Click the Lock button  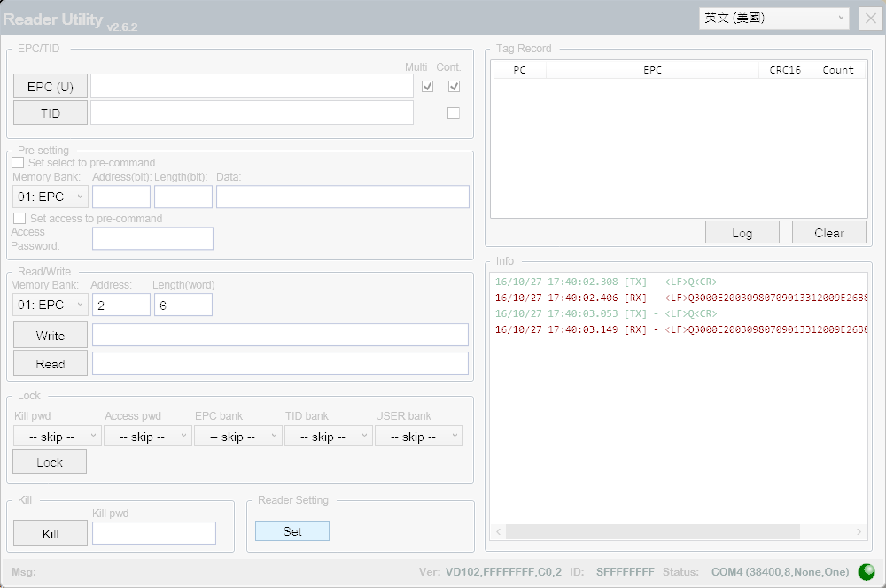click(50, 462)
